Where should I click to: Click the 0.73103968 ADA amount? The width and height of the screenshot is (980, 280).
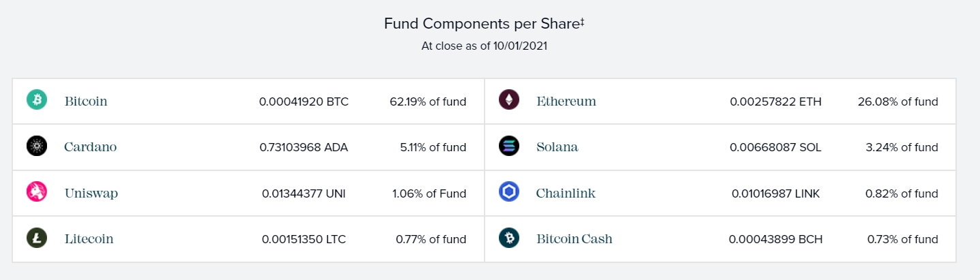(304, 147)
